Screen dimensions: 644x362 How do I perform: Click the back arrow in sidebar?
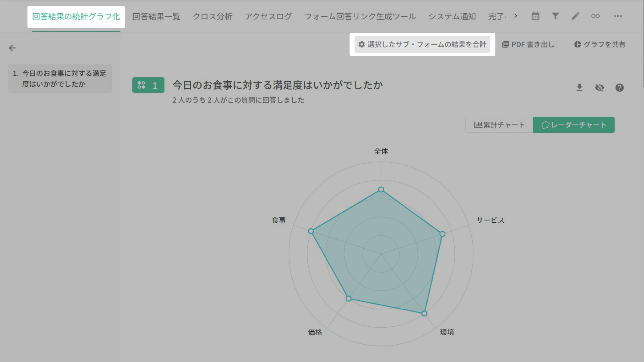click(x=12, y=48)
